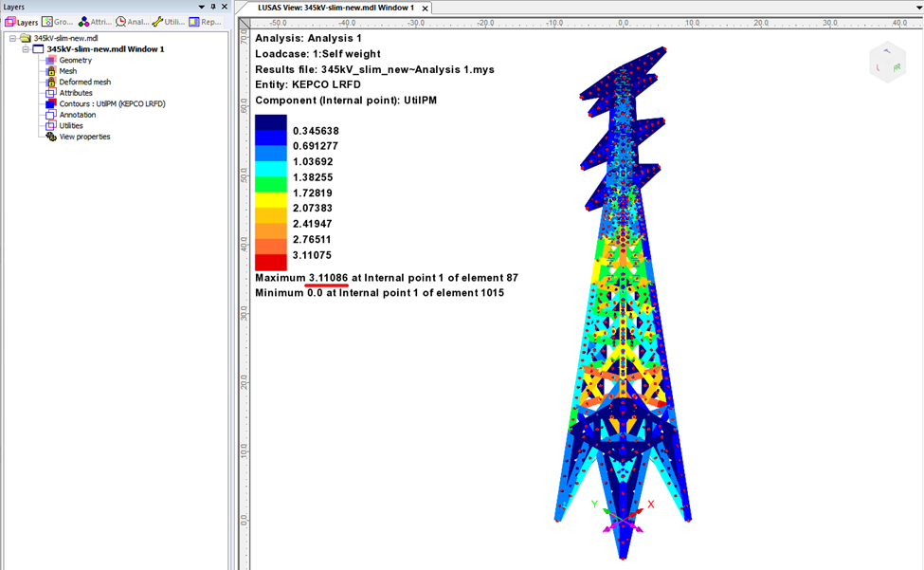Switch to the Groups tab

[59, 21]
